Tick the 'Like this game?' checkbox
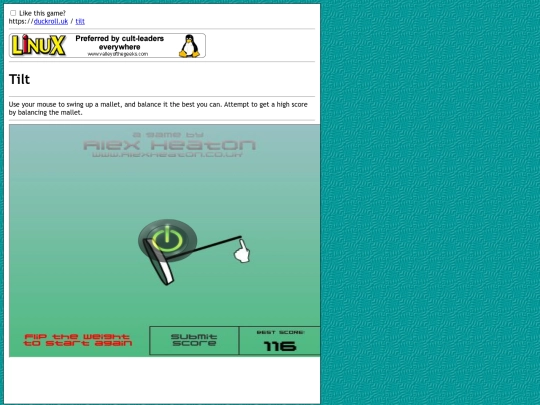The height and width of the screenshot is (405, 540). pyautogui.click(x=13, y=13)
